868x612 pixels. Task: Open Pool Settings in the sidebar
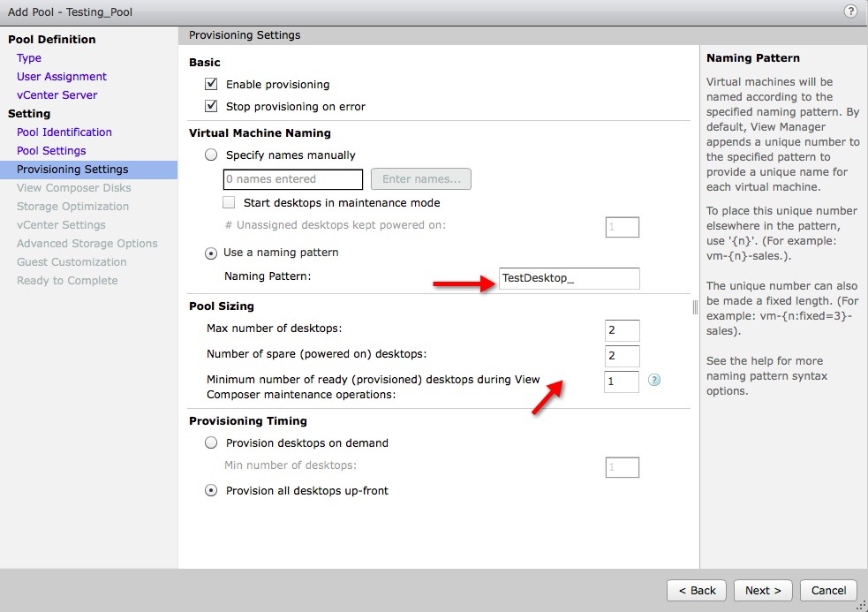[x=51, y=151]
